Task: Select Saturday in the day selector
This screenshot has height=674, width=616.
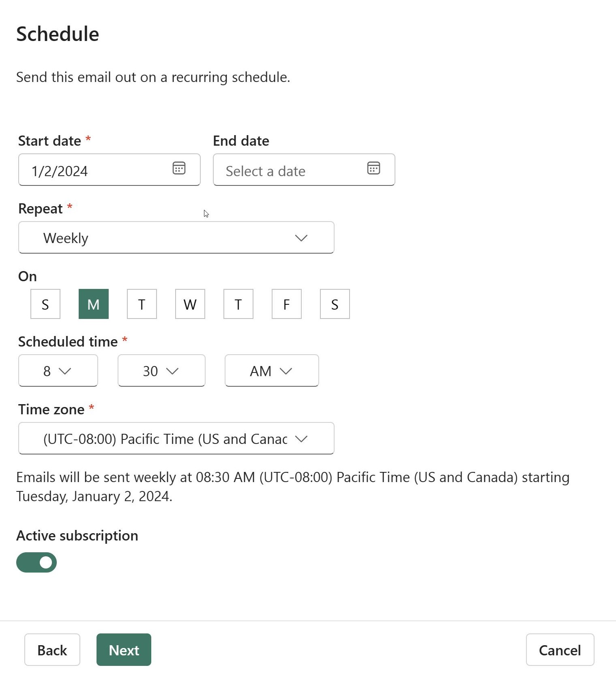Action: 335,304
